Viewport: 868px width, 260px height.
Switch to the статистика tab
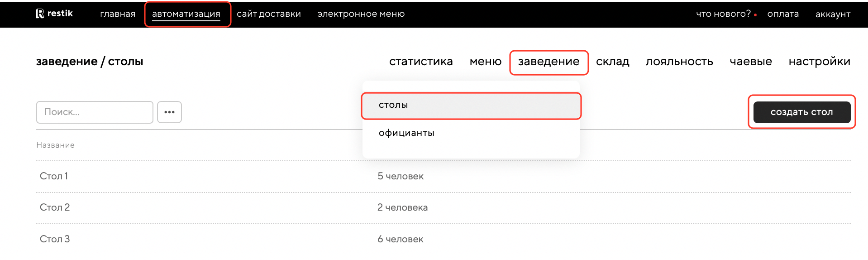pos(421,62)
